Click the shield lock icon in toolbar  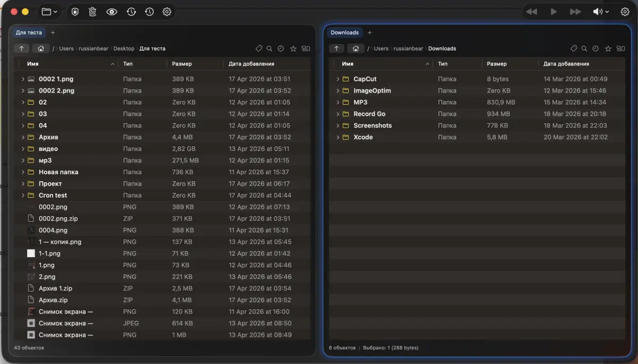coord(75,12)
